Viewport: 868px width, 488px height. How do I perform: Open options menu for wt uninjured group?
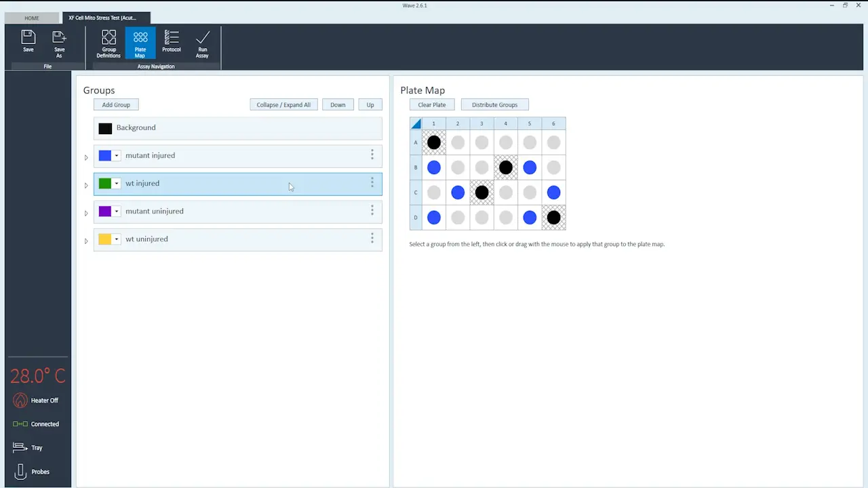coord(372,239)
